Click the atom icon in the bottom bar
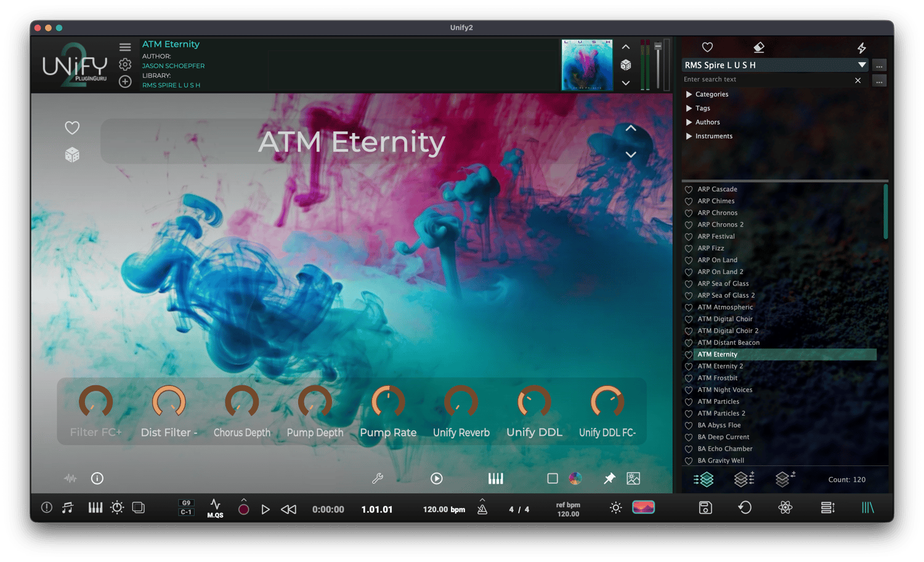The image size is (924, 562). 785,508
